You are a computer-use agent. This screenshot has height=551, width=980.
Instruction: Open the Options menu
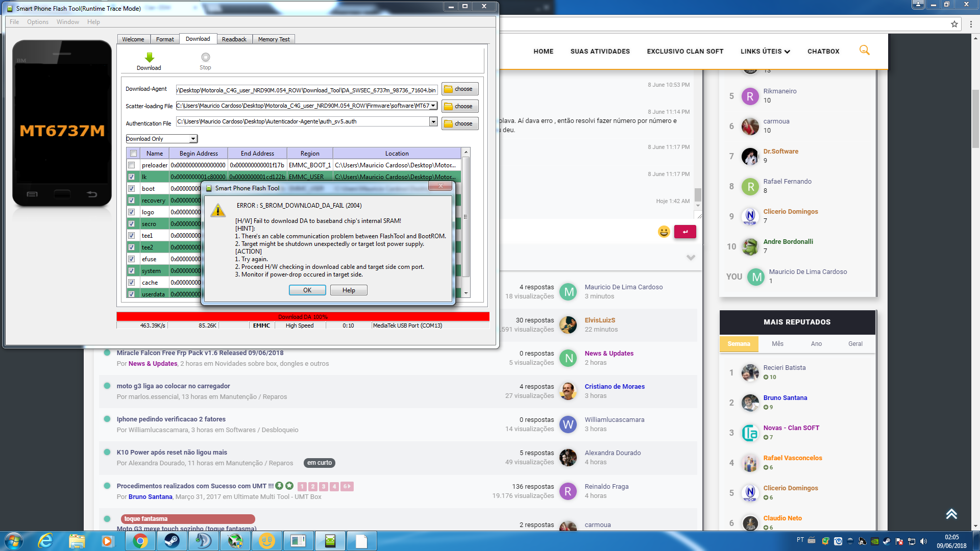38,22
